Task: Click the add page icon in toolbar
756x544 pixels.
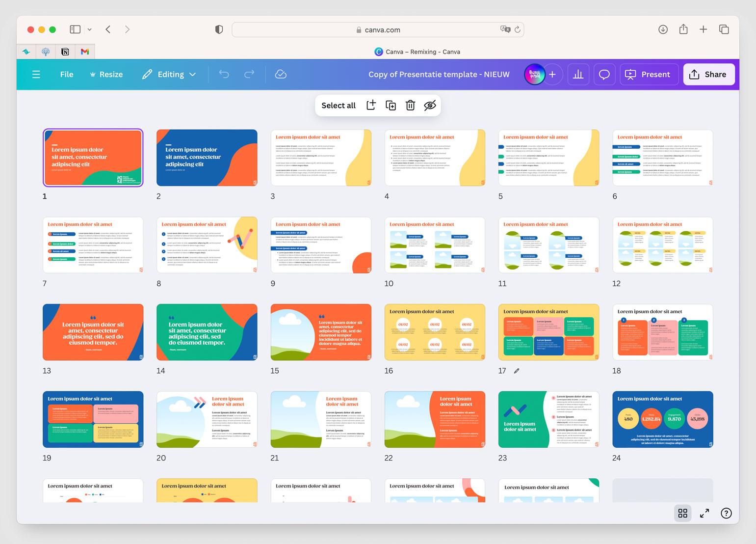Action: [x=371, y=105]
